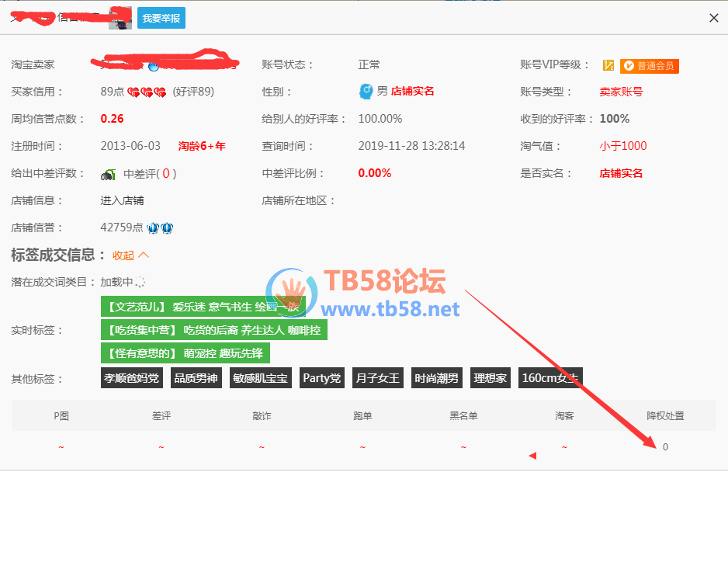This screenshot has height=587, width=728.
Task: Open the 进入店铺 store link
Action: tap(122, 200)
